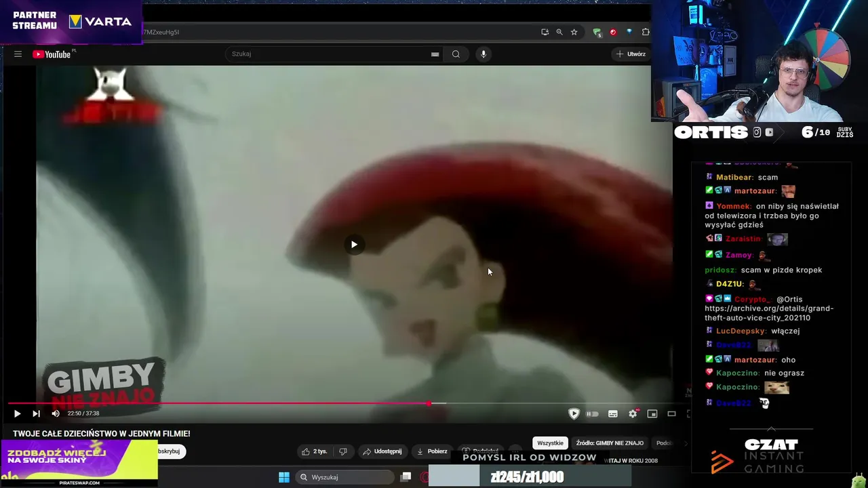868x488 pixels.
Task: Open the player settings gear
Action: pos(633,413)
